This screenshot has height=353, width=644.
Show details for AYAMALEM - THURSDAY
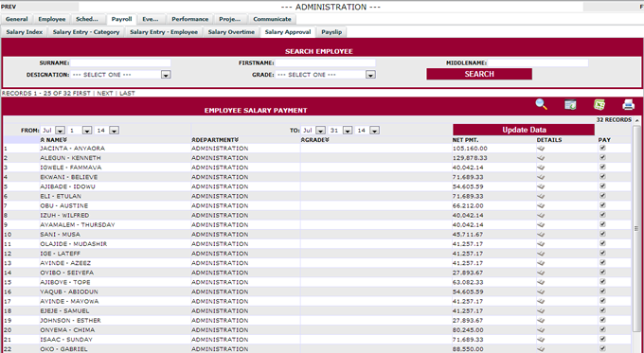pos(541,225)
